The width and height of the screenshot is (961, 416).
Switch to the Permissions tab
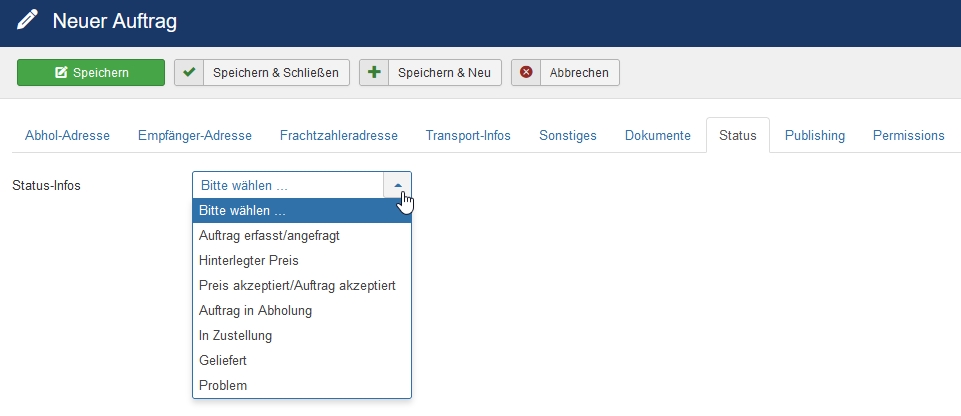click(908, 135)
